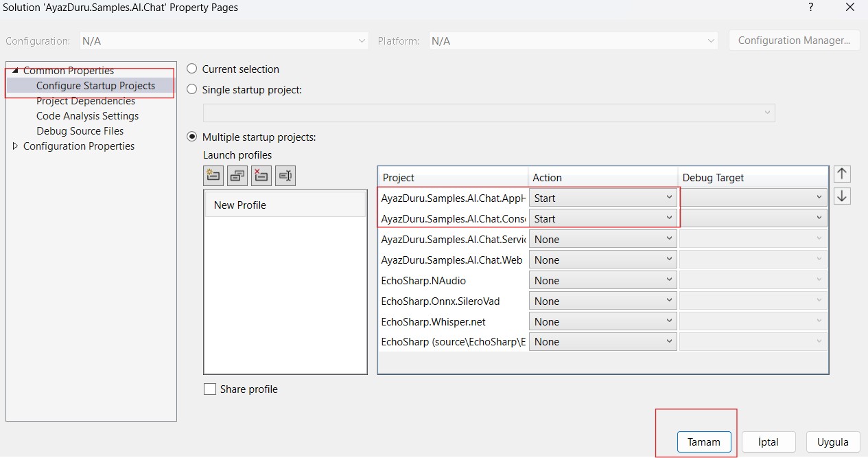Viewport: 868px width, 458px height.
Task: Click the Tamam button
Action: tap(703, 442)
